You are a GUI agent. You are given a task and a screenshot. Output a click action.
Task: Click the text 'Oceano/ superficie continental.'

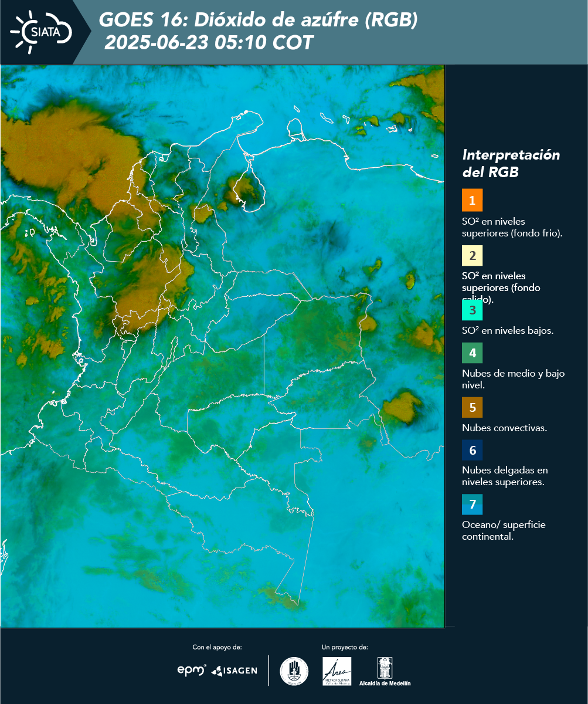(504, 530)
